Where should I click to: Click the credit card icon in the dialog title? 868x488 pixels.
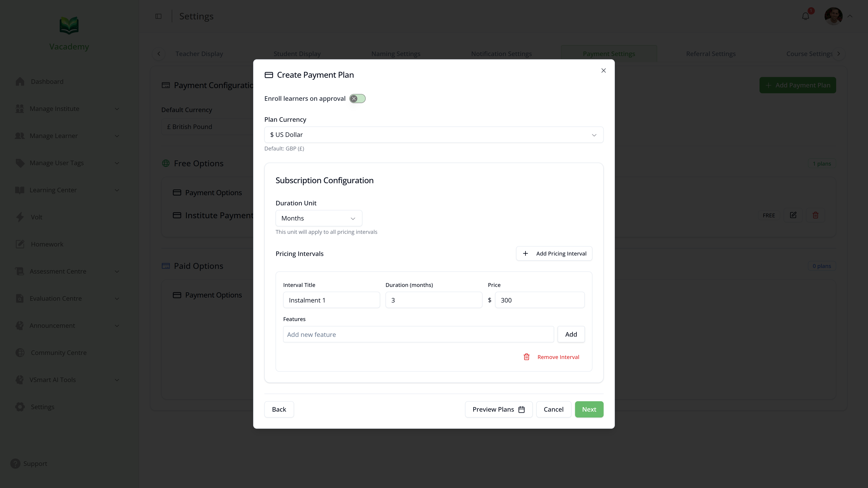point(269,75)
